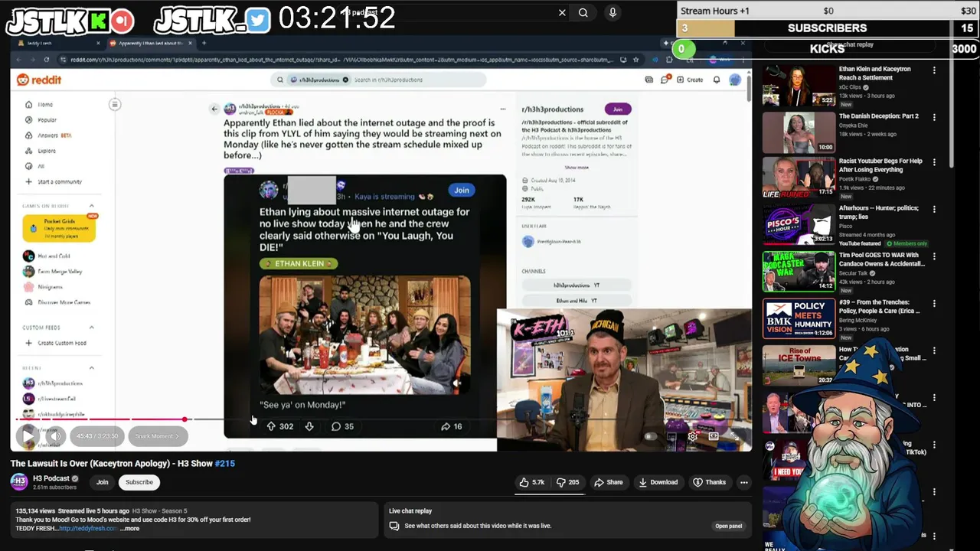The height and width of the screenshot is (551, 980).
Task: Collapse the Custom Feeds section
Action: [x=91, y=328]
